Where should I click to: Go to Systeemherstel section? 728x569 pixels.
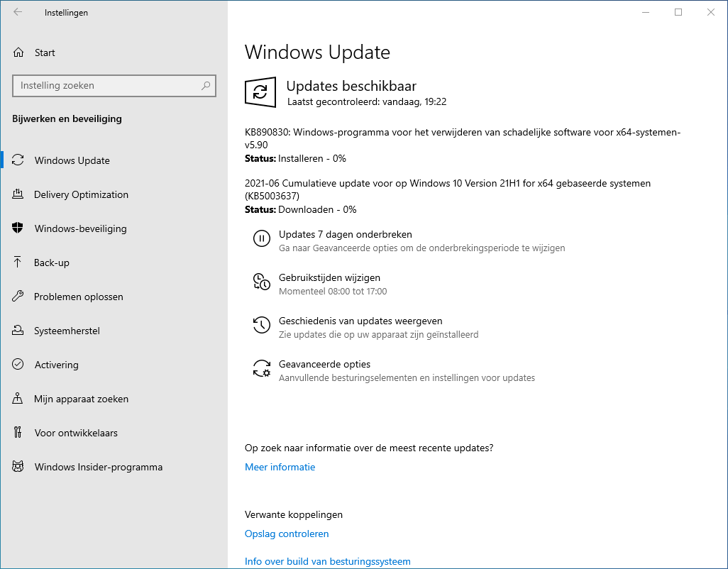pyautogui.click(x=67, y=331)
